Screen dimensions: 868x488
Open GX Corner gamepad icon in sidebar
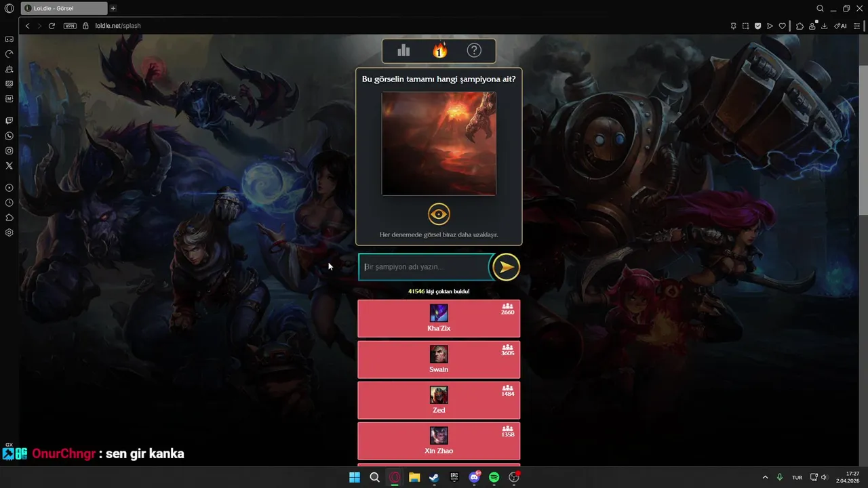click(x=9, y=39)
